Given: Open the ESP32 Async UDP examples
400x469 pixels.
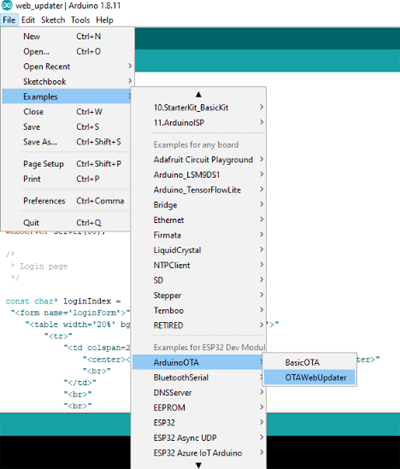Looking at the screenshot, I should tap(199, 438).
